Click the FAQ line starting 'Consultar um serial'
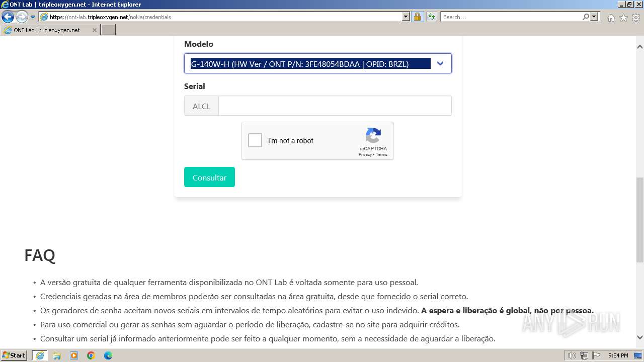This screenshot has width=644, height=362. pos(268,339)
